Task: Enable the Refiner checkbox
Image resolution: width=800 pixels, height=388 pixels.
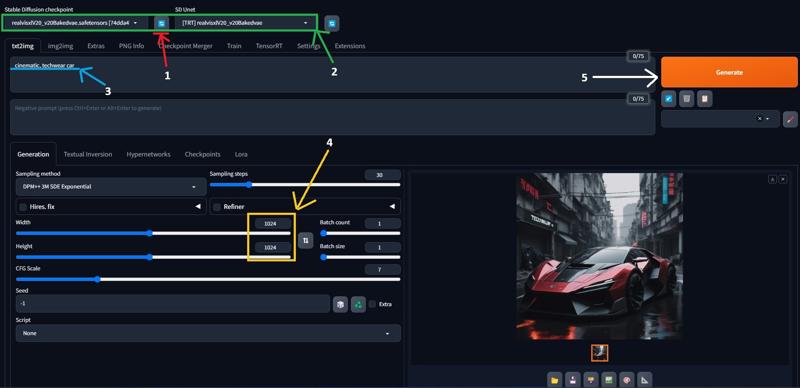Action: click(217, 207)
